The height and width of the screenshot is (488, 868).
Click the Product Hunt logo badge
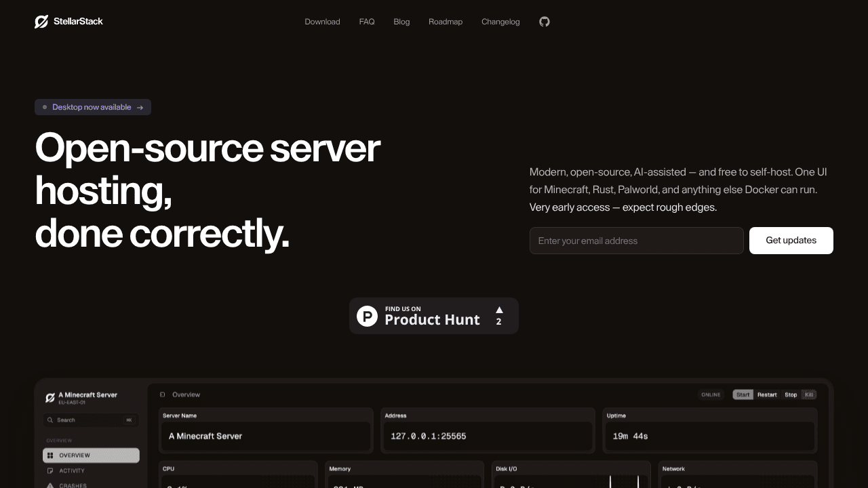(367, 316)
